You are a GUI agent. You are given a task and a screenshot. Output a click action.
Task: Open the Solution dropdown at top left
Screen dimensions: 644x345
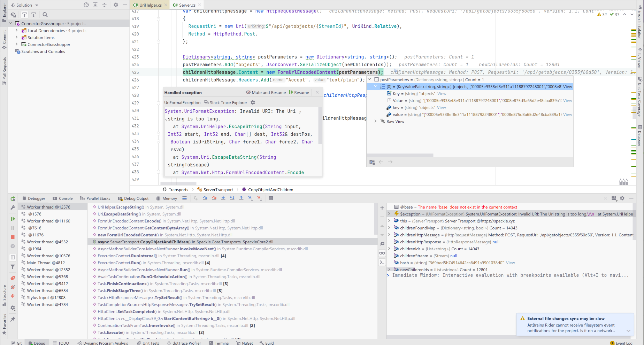click(x=24, y=5)
